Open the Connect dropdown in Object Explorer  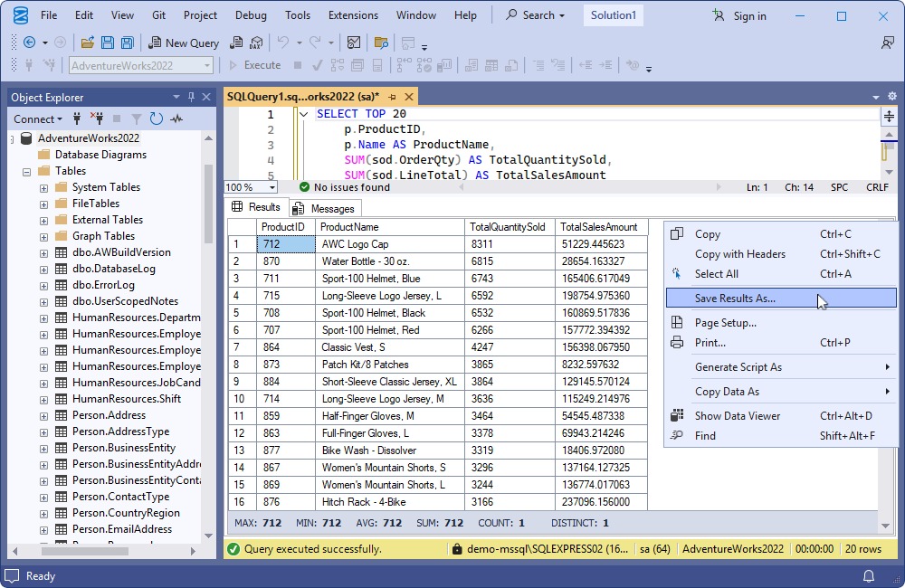click(x=37, y=119)
